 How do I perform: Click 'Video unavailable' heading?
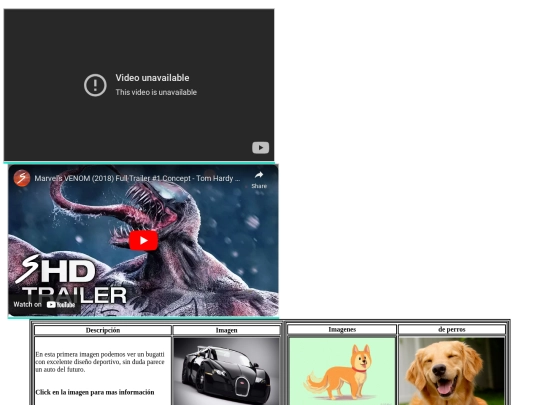click(x=152, y=78)
